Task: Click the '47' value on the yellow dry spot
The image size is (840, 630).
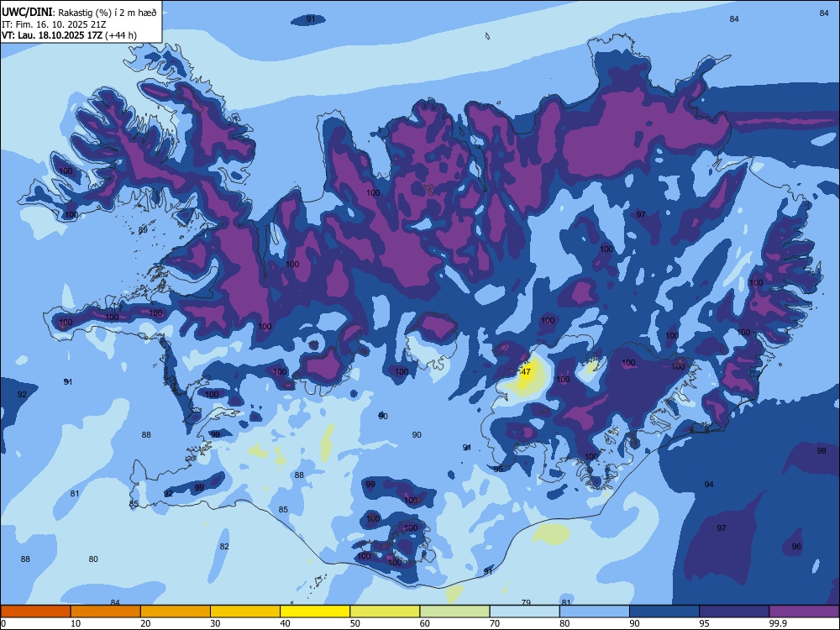Action: tap(526, 372)
